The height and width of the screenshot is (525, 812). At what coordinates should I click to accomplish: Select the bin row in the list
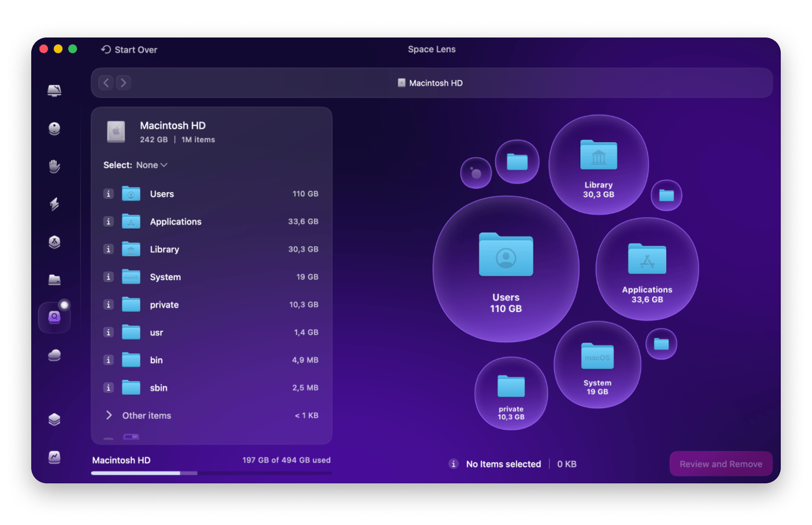(x=211, y=360)
